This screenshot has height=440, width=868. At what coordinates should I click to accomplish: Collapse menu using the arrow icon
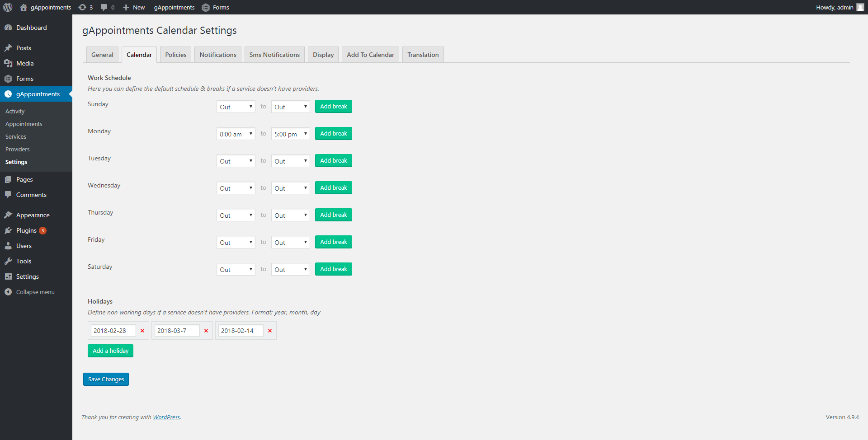(x=8, y=292)
